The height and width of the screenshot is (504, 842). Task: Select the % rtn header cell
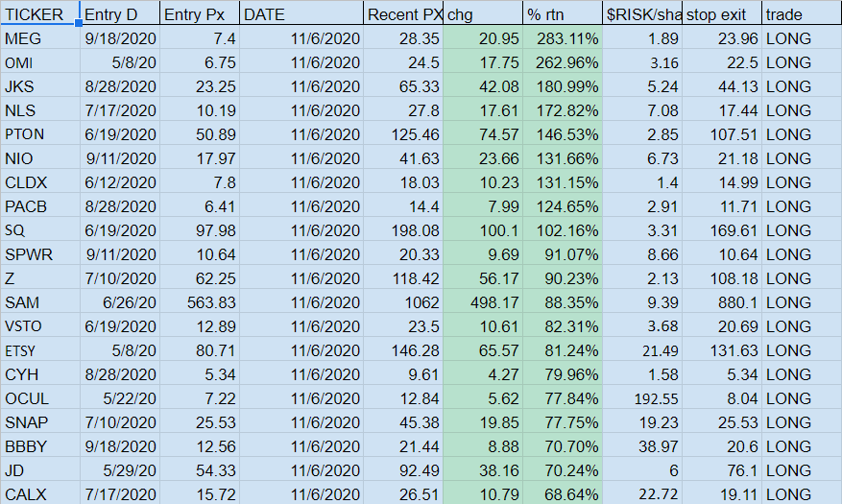point(563,14)
